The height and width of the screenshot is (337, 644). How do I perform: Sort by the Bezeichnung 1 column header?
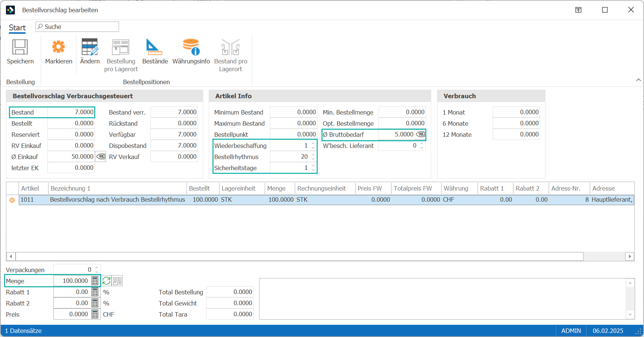click(x=117, y=188)
